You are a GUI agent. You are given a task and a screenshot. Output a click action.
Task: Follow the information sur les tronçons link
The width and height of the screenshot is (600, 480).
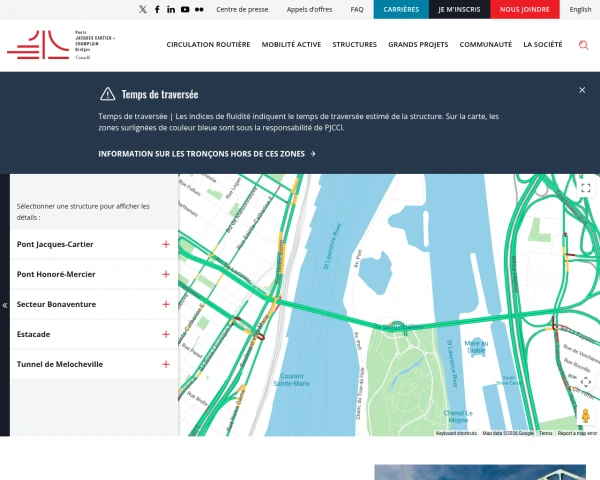point(207,154)
